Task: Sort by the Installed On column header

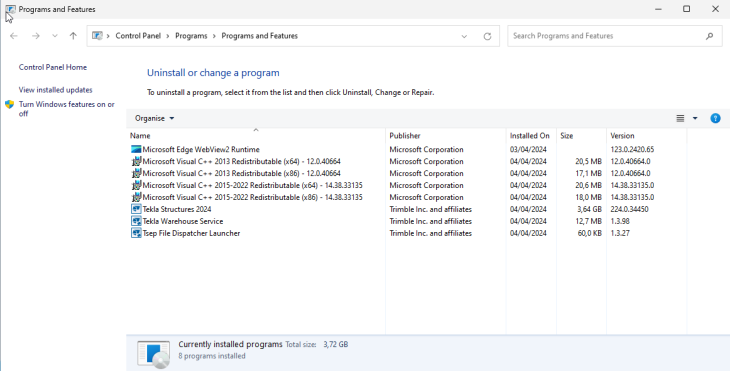Action: point(531,135)
